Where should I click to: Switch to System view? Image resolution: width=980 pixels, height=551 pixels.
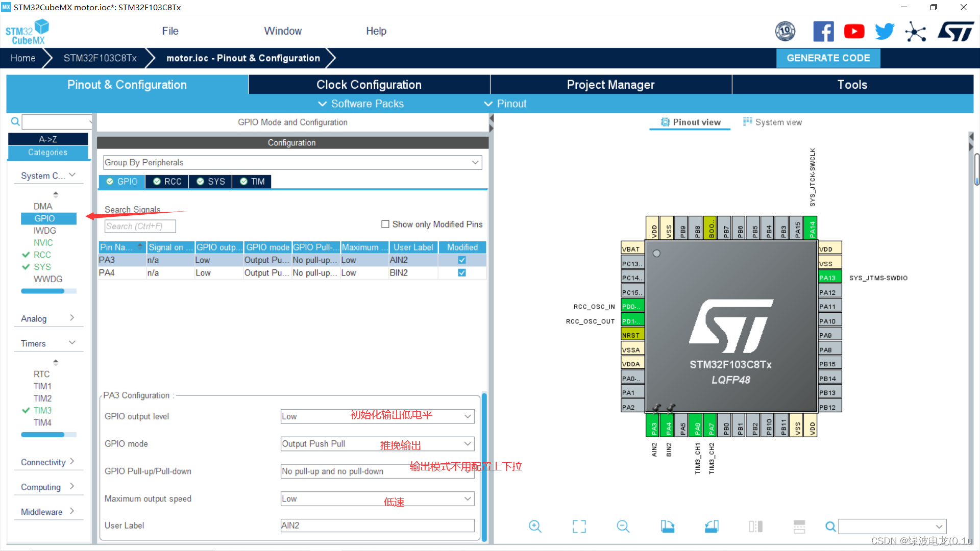pos(773,122)
